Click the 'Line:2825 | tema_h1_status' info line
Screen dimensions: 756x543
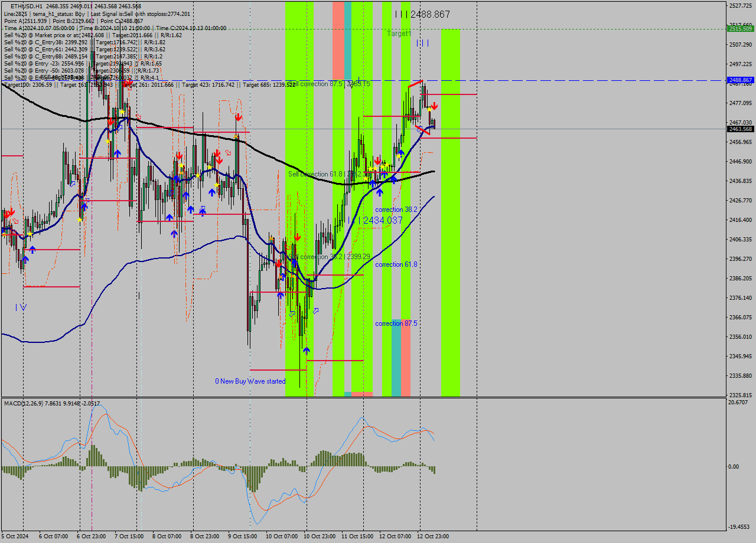pyautogui.click(x=97, y=14)
